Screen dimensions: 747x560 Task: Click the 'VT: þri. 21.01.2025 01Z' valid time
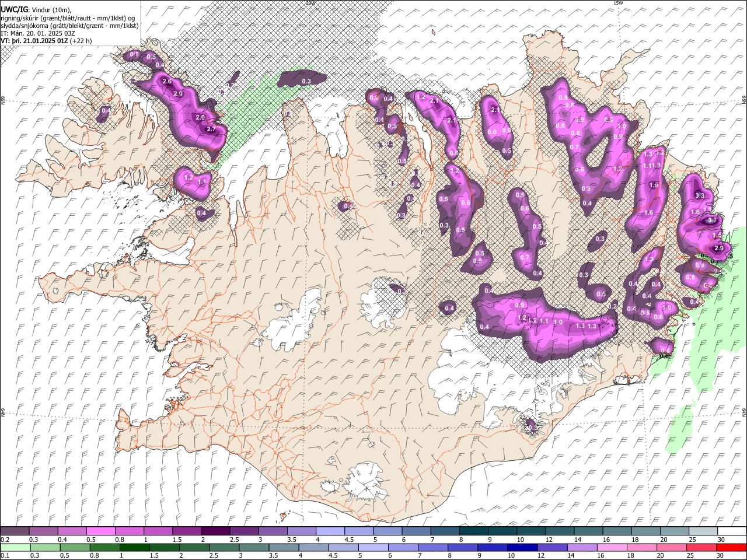pyautogui.click(x=34, y=41)
